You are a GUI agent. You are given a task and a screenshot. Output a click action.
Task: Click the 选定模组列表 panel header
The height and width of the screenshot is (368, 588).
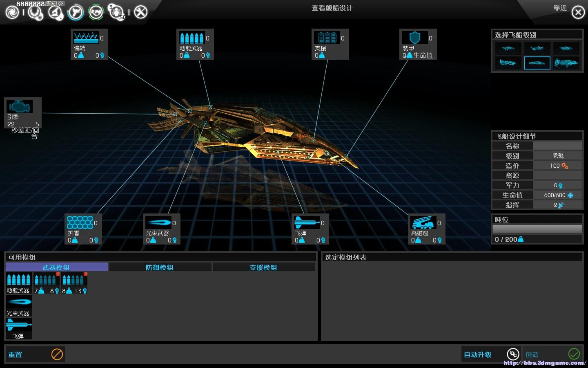[x=452, y=257]
